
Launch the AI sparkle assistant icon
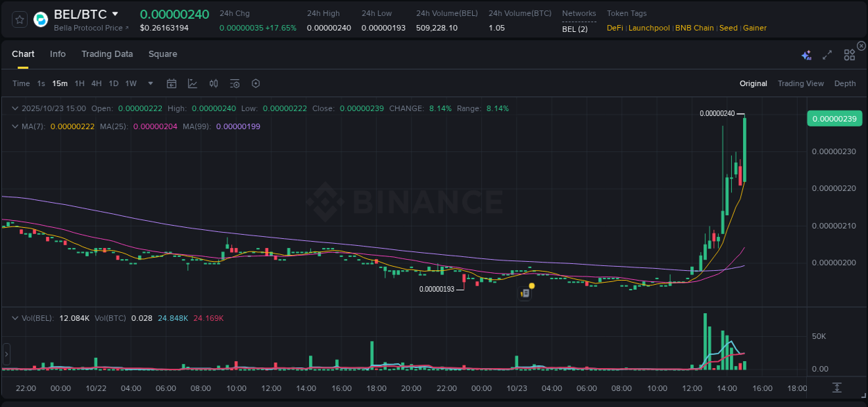click(x=806, y=53)
